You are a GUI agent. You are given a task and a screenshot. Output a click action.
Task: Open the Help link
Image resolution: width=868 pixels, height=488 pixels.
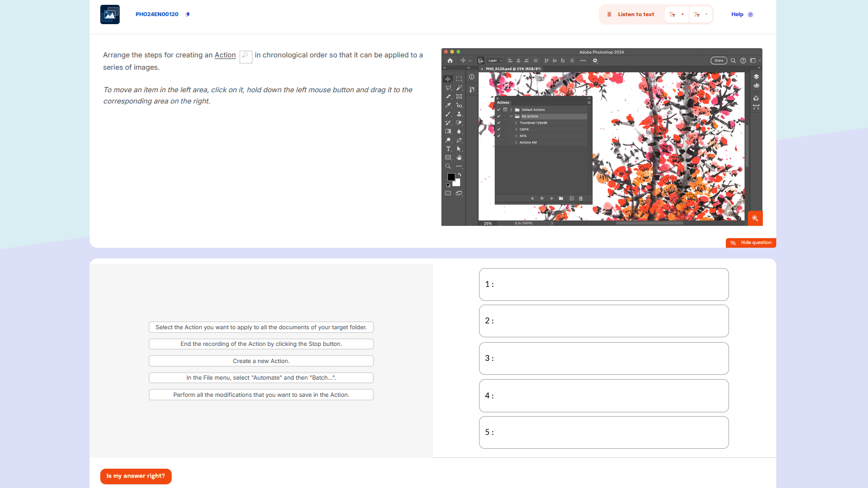coord(742,14)
